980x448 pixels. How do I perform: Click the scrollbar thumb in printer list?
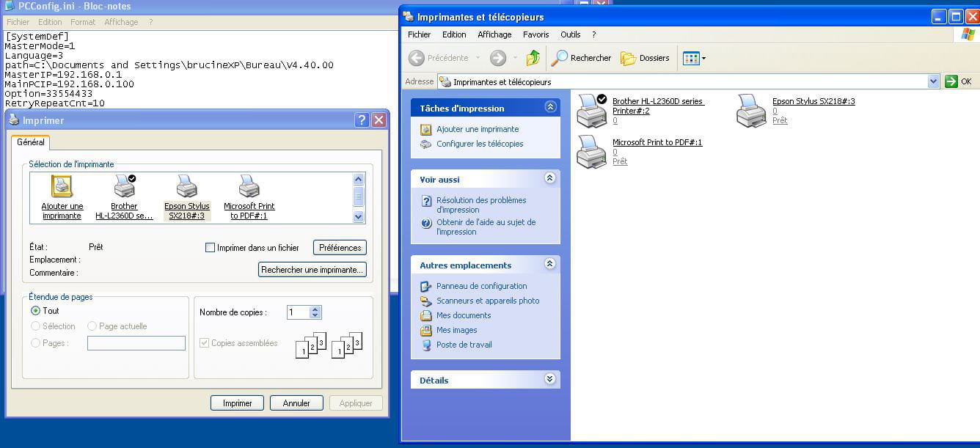[359, 197]
